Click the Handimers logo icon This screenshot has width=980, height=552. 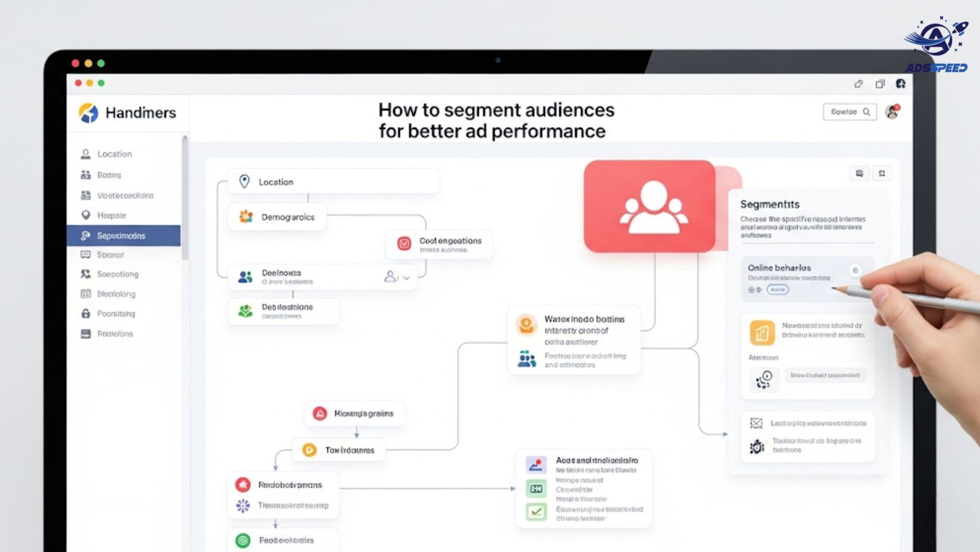(x=88, y=112)
